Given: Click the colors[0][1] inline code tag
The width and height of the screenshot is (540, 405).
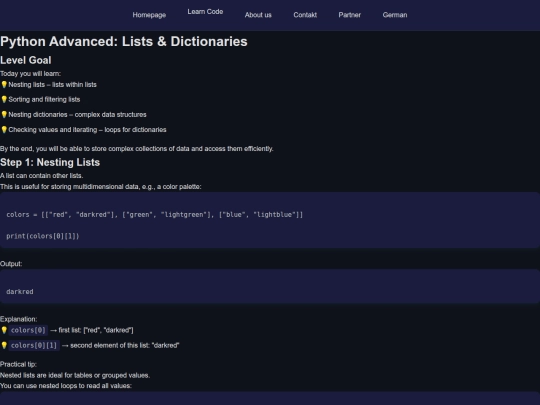Looking at the screenshot, I should 34,345.
